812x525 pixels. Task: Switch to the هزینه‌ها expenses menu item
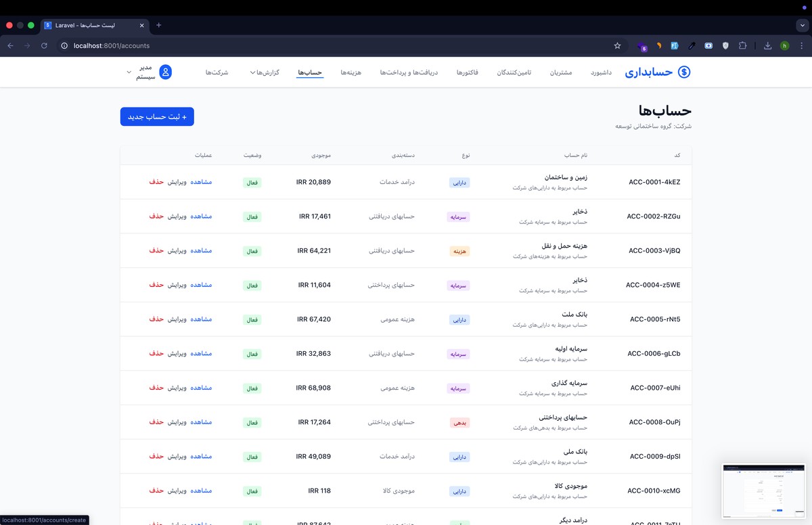click(x=352, y=72)
